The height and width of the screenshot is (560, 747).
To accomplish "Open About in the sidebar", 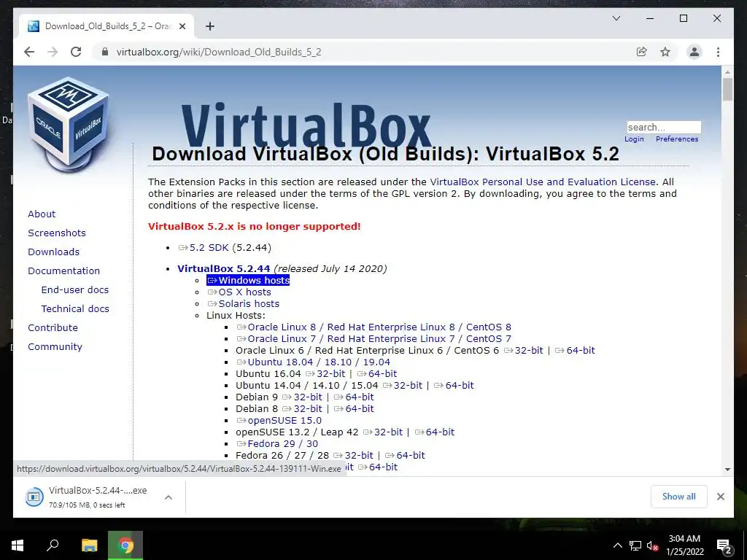I will click(42, 214).
